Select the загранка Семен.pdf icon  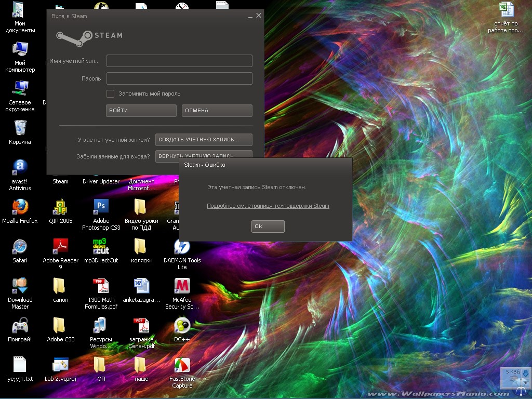click(x=141, y=333)
